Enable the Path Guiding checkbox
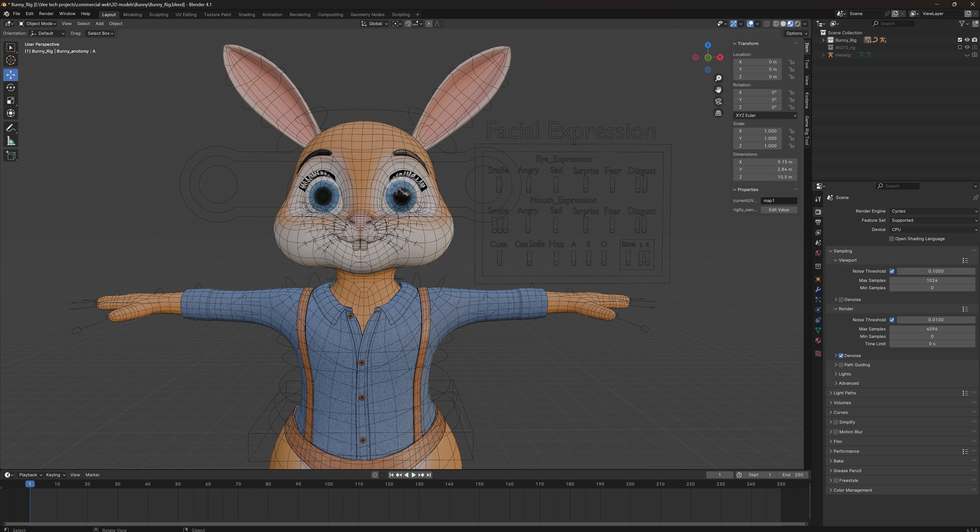Image resolution: width=980 pixels, height=532 pixels. click(841, 365)
